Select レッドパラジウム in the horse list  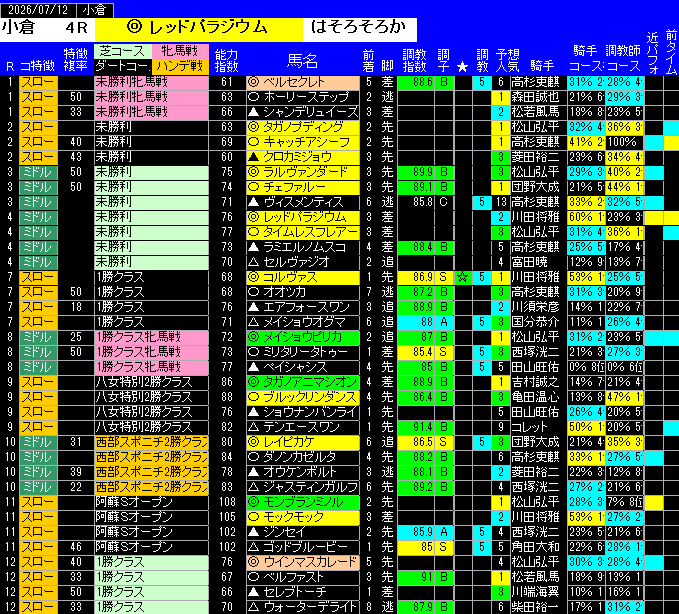pyautogui.click(x=303, y=217)
